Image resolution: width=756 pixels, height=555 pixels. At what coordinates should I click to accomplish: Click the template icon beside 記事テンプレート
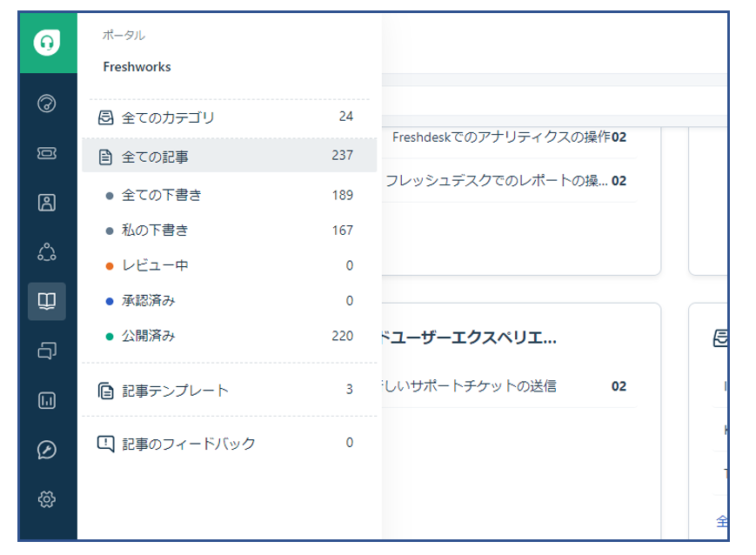pyautogui.click(x=105, y=391)
